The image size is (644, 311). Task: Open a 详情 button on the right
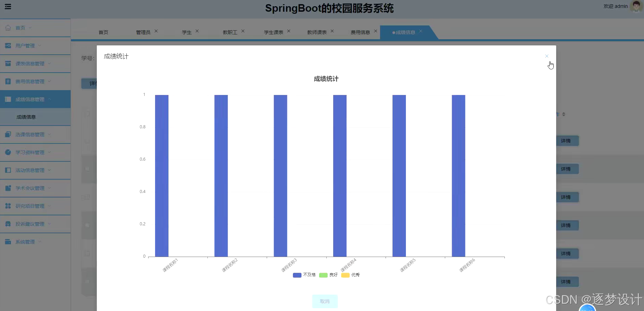pyautogui.click(x=567, y=140)
